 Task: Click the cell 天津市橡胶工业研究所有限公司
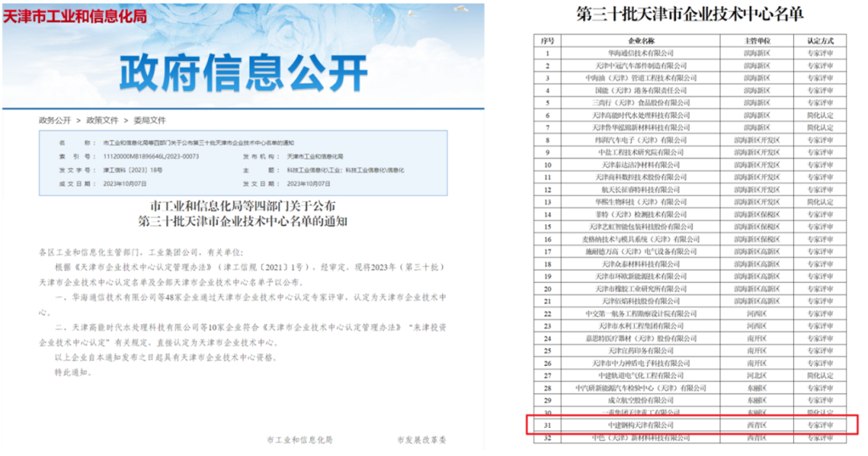point(641,289)
